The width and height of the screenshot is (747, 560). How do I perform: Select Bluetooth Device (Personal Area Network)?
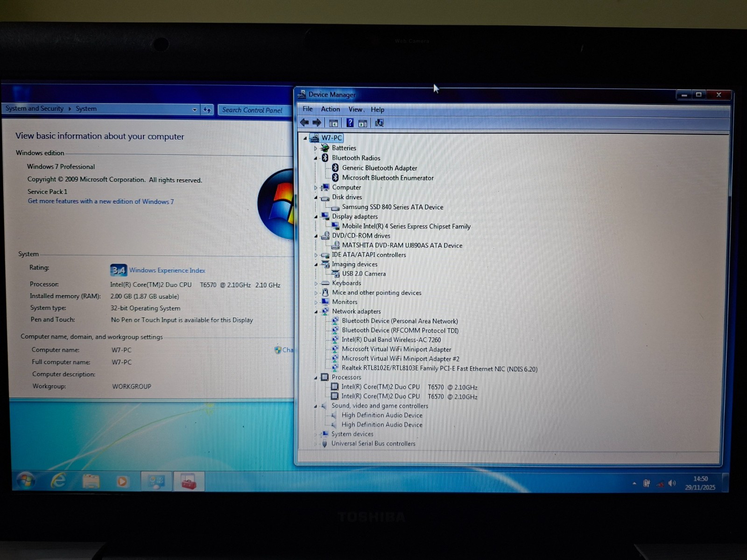(400, 321)
